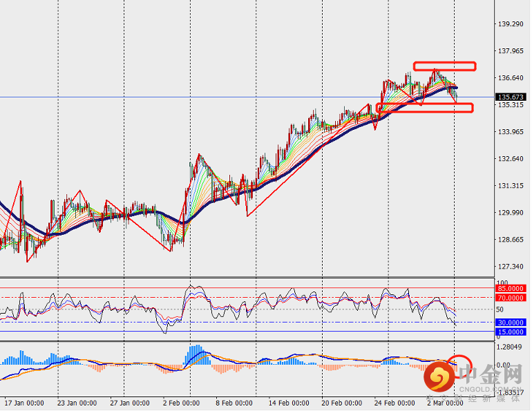Image resolution: width=532 pixels, height=411 pixels.
Task: Click the 中金网 coin logo icon
Action: [439, 377]
